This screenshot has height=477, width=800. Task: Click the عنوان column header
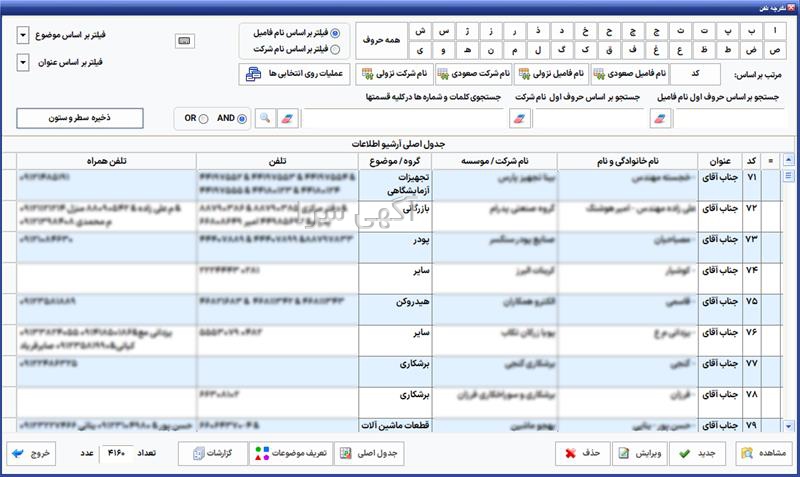click(x=720, y=161)
